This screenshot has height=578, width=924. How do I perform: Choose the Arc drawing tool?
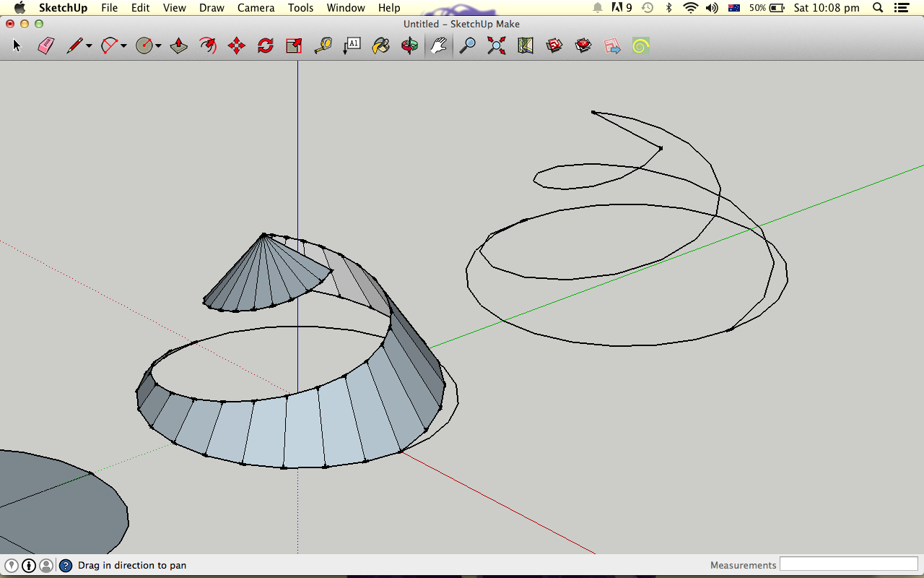click(x=109, y=46)
